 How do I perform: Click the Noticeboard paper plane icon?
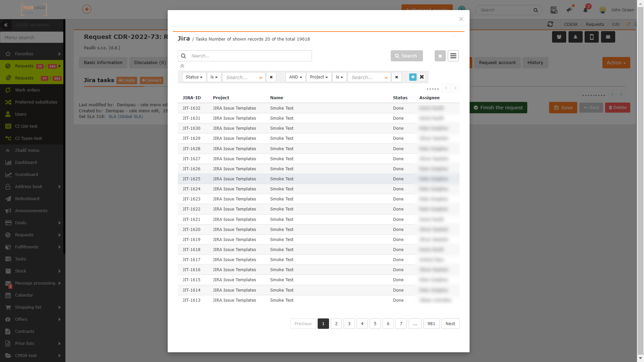point(8,199)
